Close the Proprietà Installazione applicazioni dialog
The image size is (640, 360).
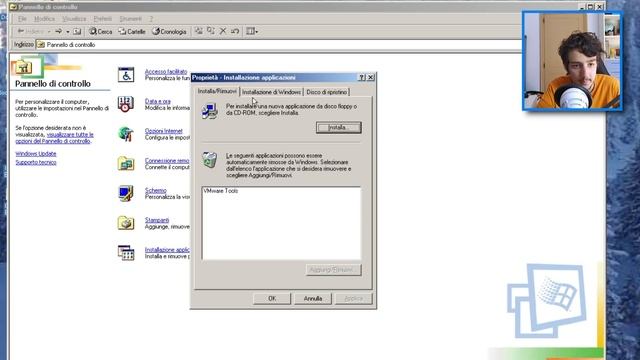click(x=371, y=77)
